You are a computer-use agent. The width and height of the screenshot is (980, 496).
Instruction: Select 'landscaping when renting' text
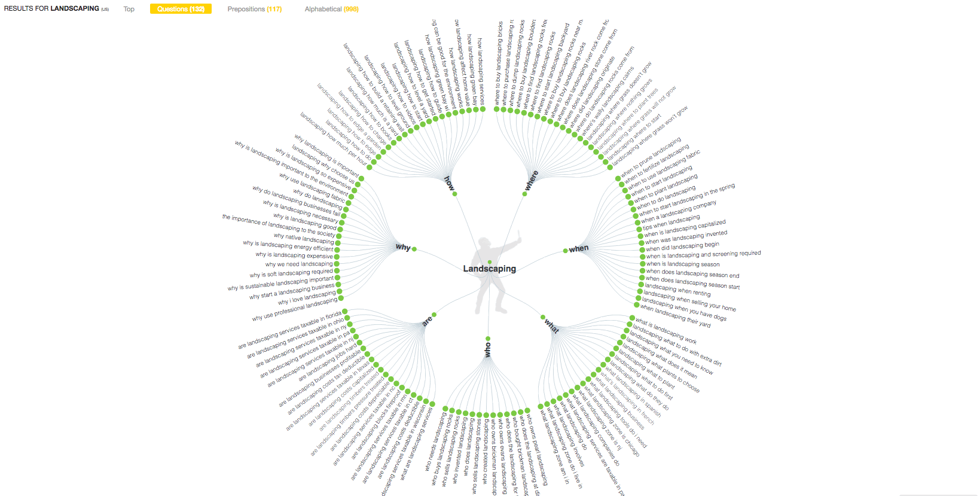click(x=677, y=290)
